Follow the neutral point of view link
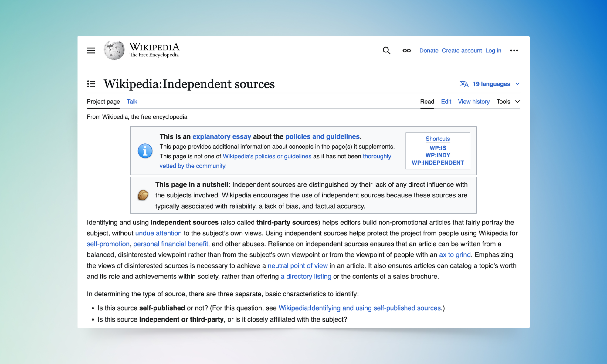 pos(297,266)
